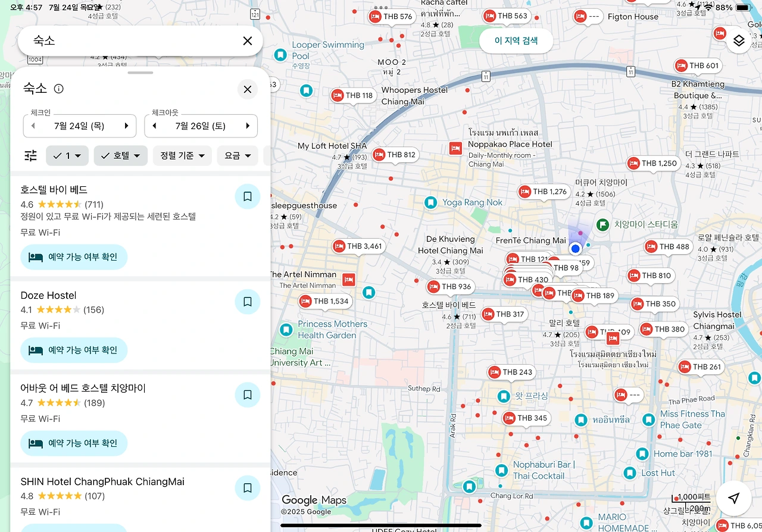The image size is (762, 532).
Task: Tap the results panel drag handle
Action: 140,73
